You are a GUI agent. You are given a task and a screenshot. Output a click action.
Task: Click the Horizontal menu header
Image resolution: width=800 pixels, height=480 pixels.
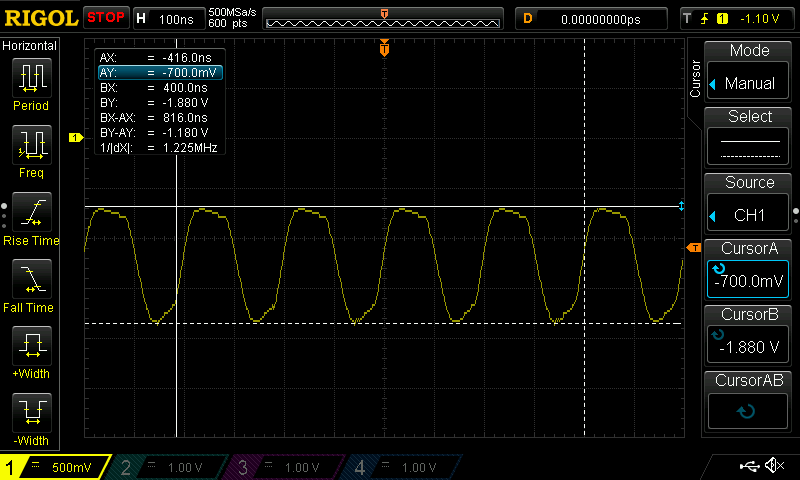30,46
